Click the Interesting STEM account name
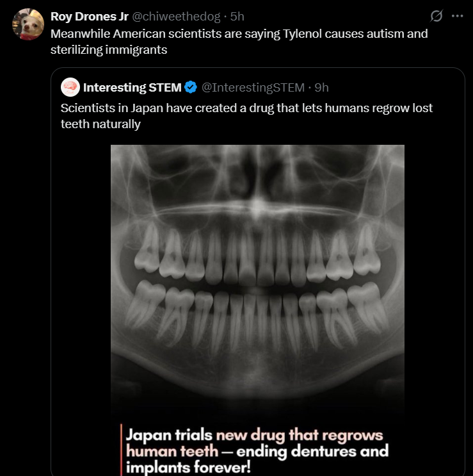This screenshot has width=473, height=476. click(132, 87)
